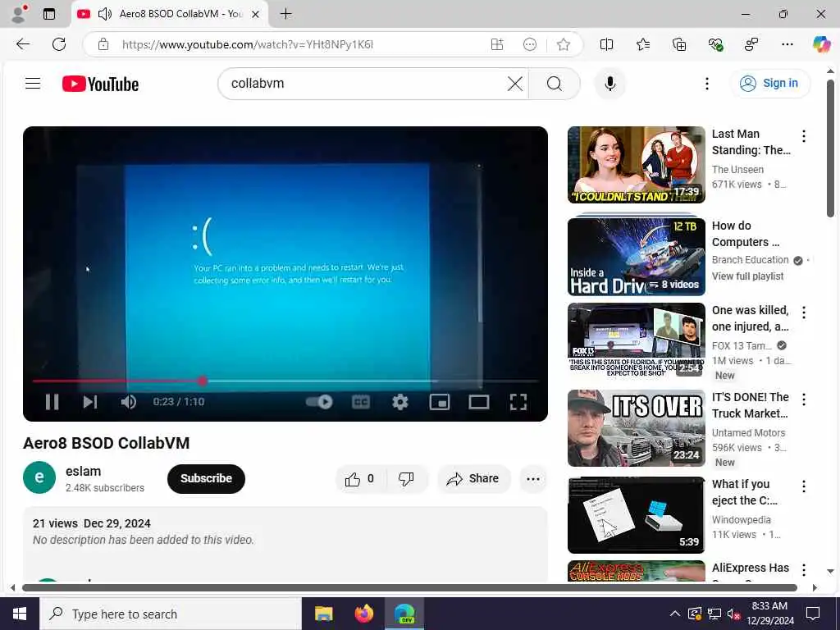Open Copilot sidebar
840x630 pixels.
tap(821, 44)
